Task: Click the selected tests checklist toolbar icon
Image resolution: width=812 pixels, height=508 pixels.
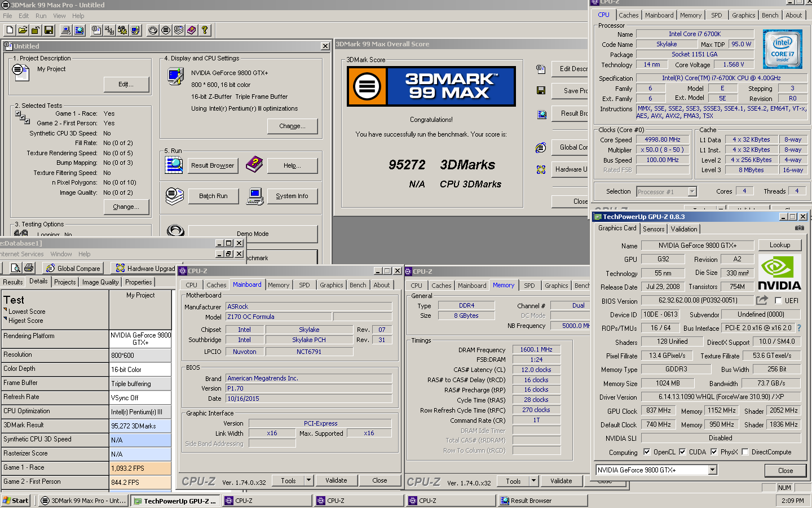Action: (109, 30)
